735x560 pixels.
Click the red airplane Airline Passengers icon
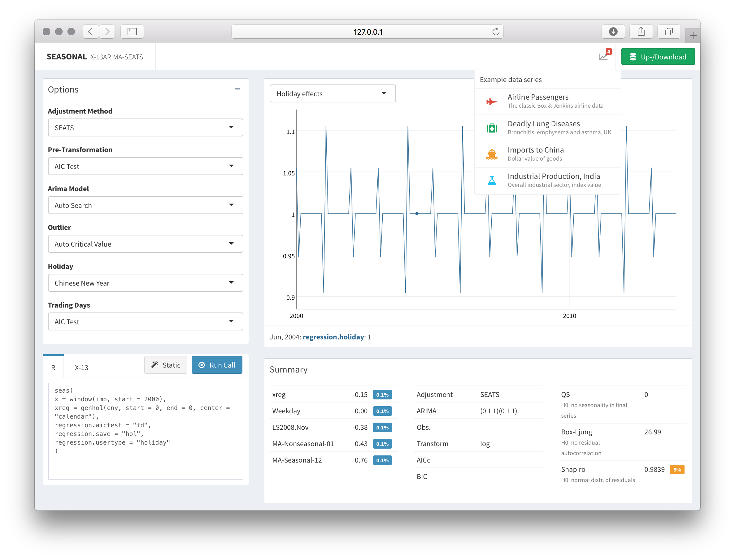pyautogui.click(x=492, y=101)
